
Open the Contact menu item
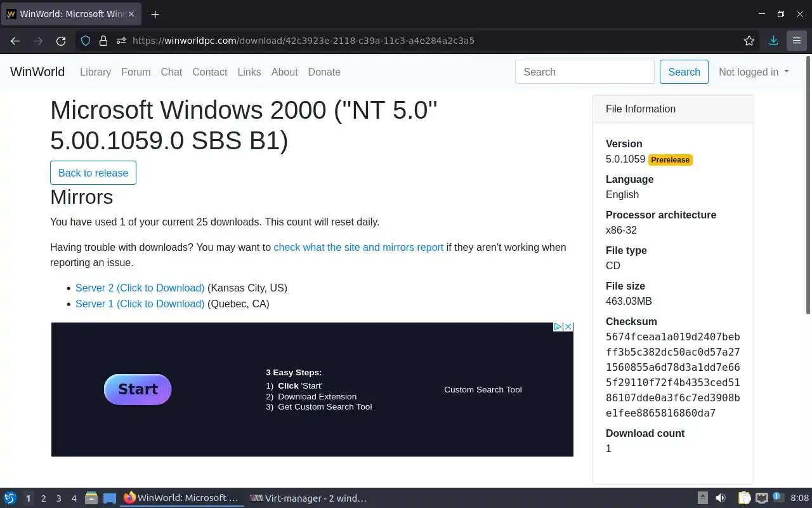(x=209, y=72)
